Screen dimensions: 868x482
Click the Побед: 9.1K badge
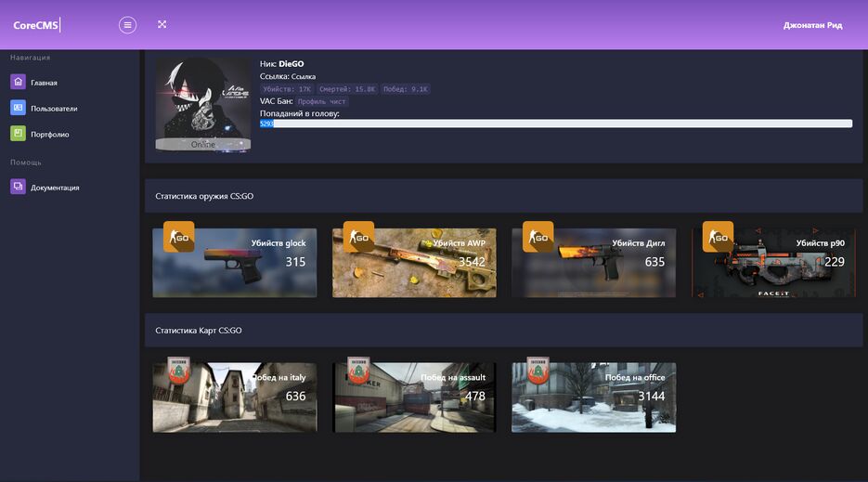coord(405,89)
